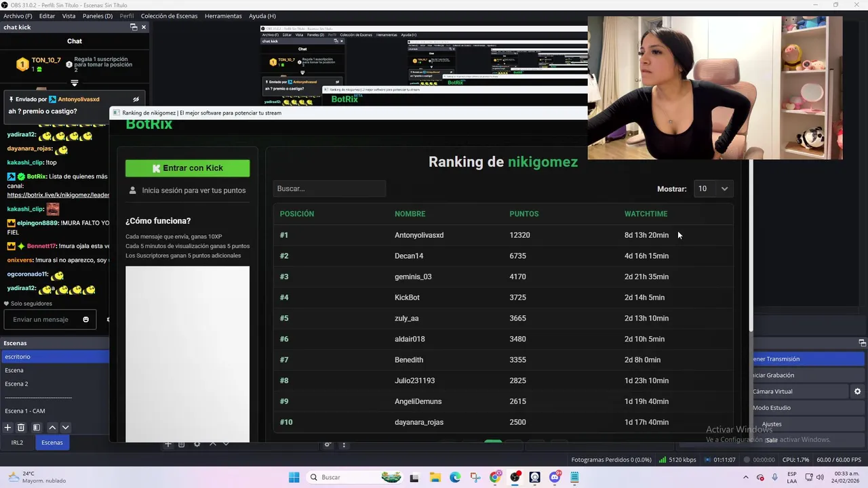Open Ayuda menu
868x488 pixels.
[262, 16]
